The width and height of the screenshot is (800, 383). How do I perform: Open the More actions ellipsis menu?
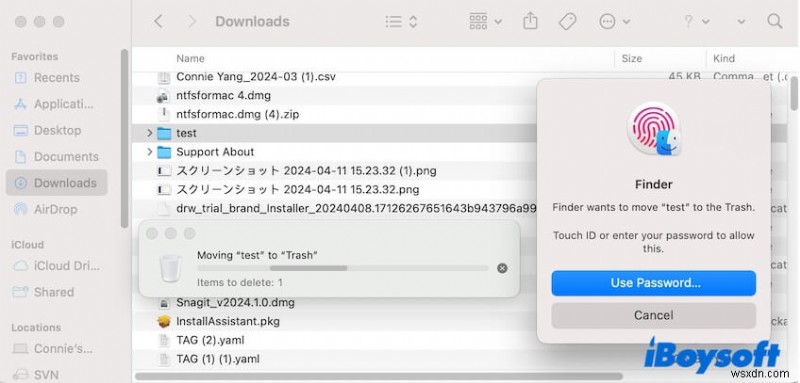point(614,21)
